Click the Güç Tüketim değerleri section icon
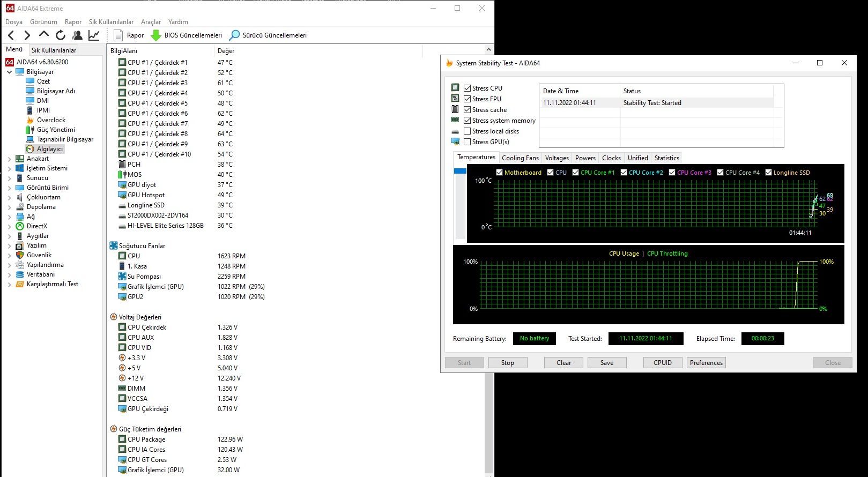 114,429
